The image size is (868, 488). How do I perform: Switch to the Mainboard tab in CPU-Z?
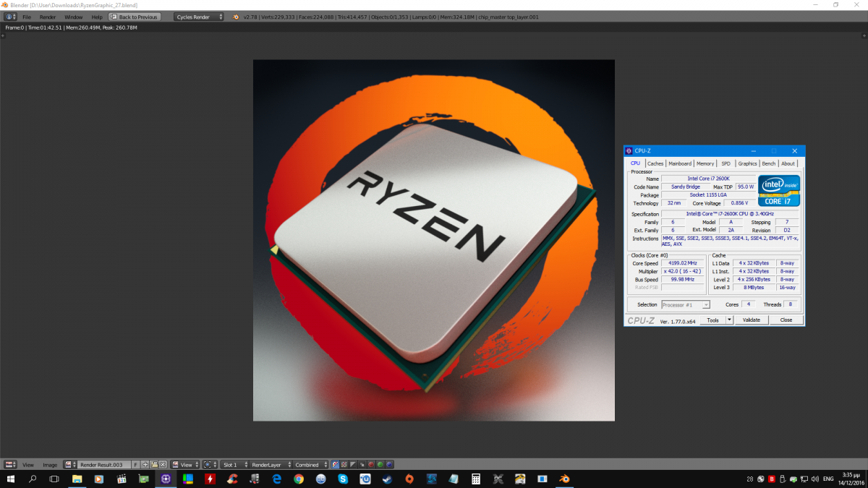tap(680, 163)
